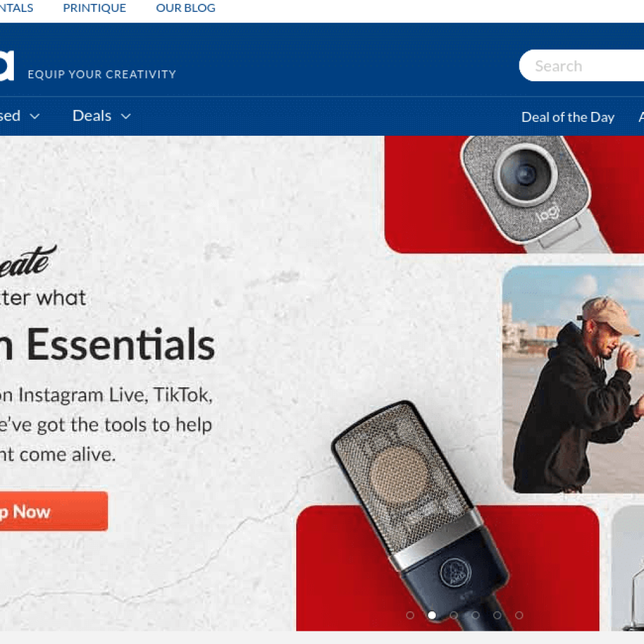The width and height of the screenshot is (644, 644).
Task: Click the Equip Your Creativity tagline
Action: [102, 74]
